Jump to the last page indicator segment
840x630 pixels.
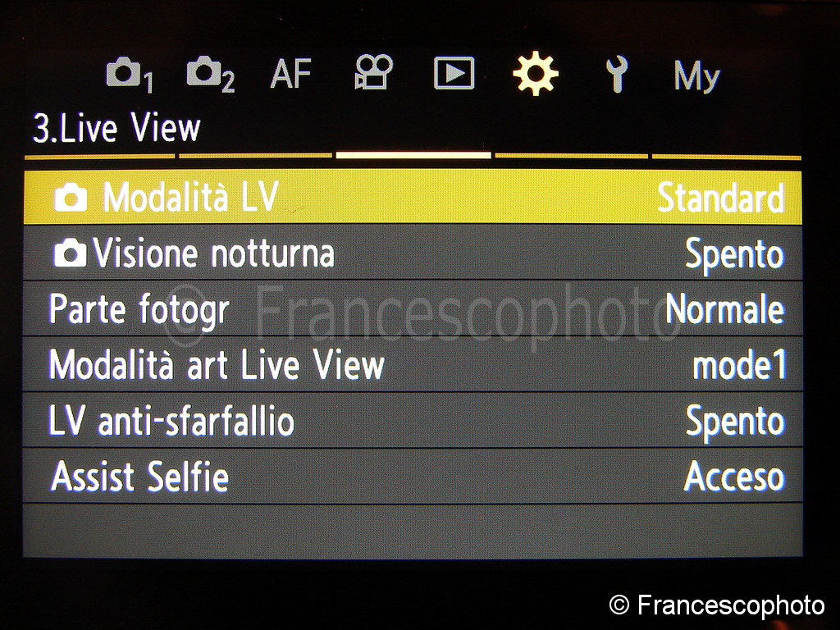[727, 157]
